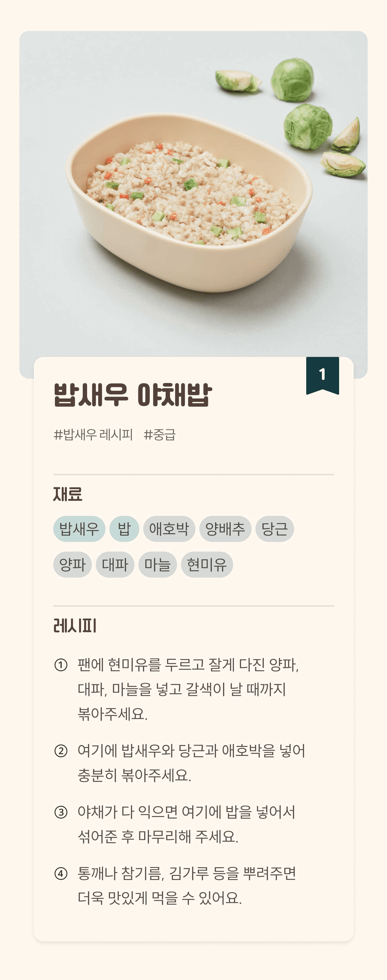Click the number 1 bookmark ribbon icon
387x980 pixels.
[x=322, y=376]
